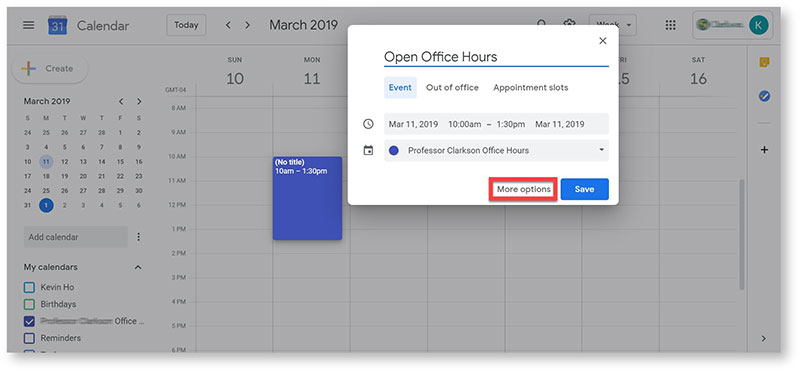Toggle the Birthdays calendar checkbox

coord(30,304)
